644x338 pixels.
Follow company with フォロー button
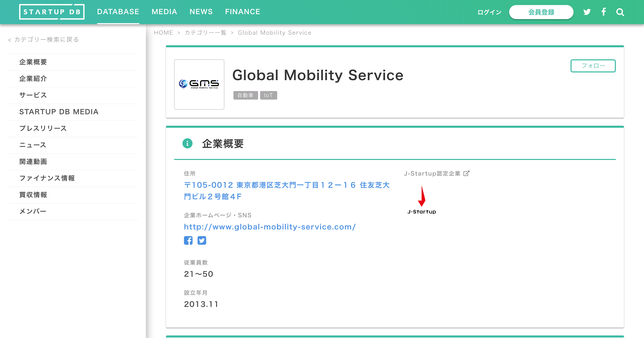(593, 66)
